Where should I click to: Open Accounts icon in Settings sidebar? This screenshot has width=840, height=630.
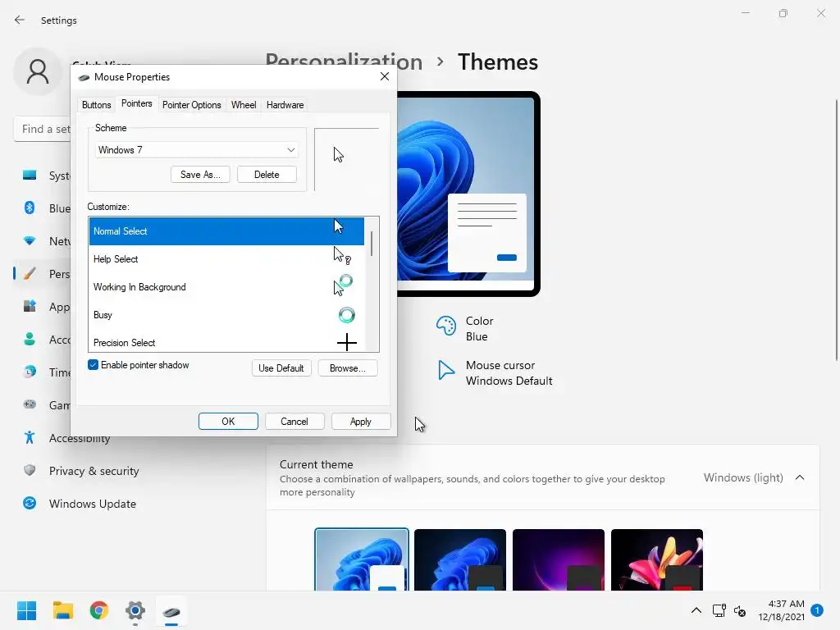30,339
